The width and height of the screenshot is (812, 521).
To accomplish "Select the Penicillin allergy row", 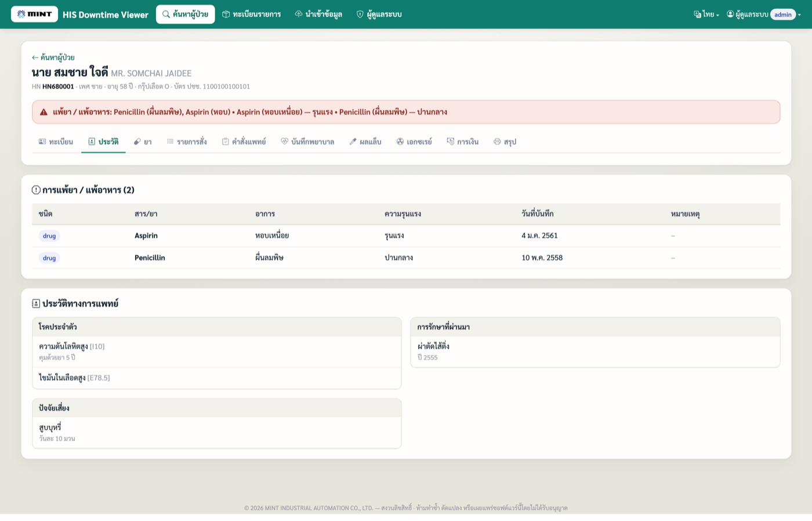I will click(406, 258).
